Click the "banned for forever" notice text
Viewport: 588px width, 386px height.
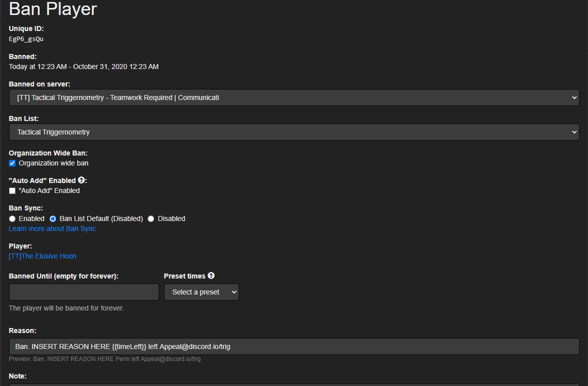66,308
